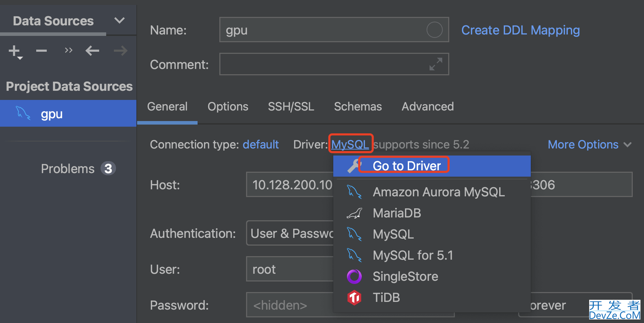Select the Data Sources tab
Viewport: 644px width, 323px height.
click(x=53, y=21)
